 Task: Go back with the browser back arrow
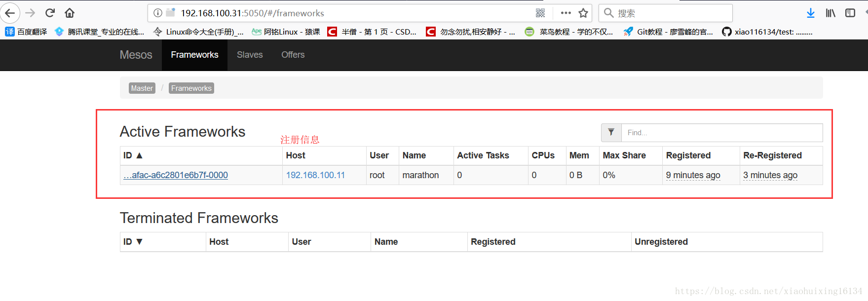tap(10, 13)
